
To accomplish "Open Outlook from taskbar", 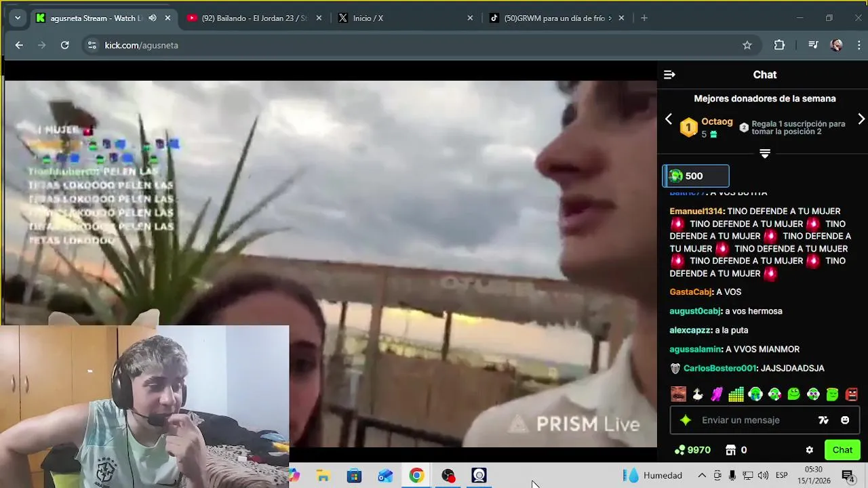I will click(x=385, y=476).
